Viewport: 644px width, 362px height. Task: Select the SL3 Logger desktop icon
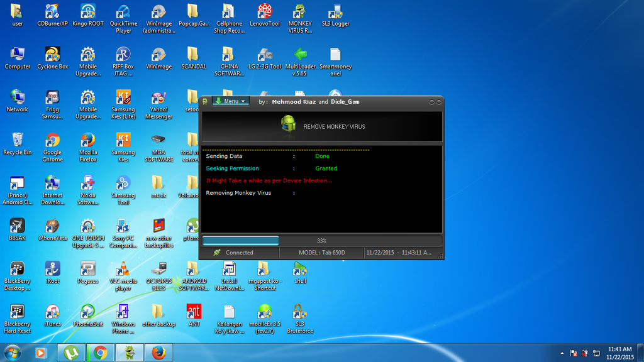point(336,16)
